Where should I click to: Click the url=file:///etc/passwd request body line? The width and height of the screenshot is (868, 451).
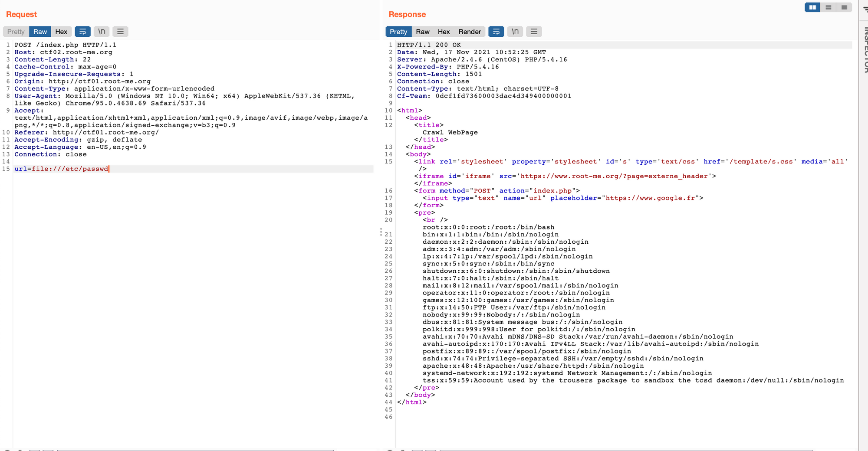(62, 169)
